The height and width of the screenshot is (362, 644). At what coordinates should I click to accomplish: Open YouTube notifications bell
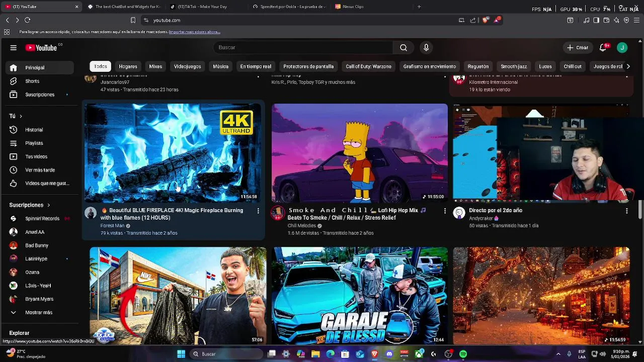tap(603, 48)
